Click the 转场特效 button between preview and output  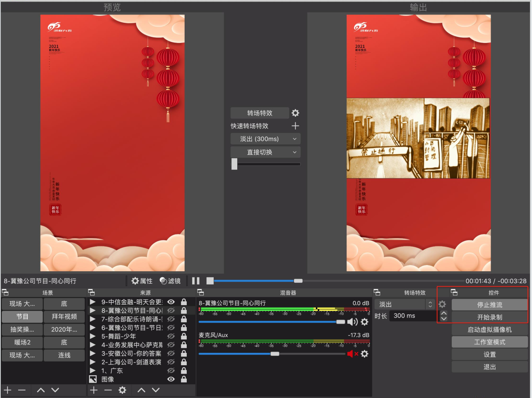[260, 113]
